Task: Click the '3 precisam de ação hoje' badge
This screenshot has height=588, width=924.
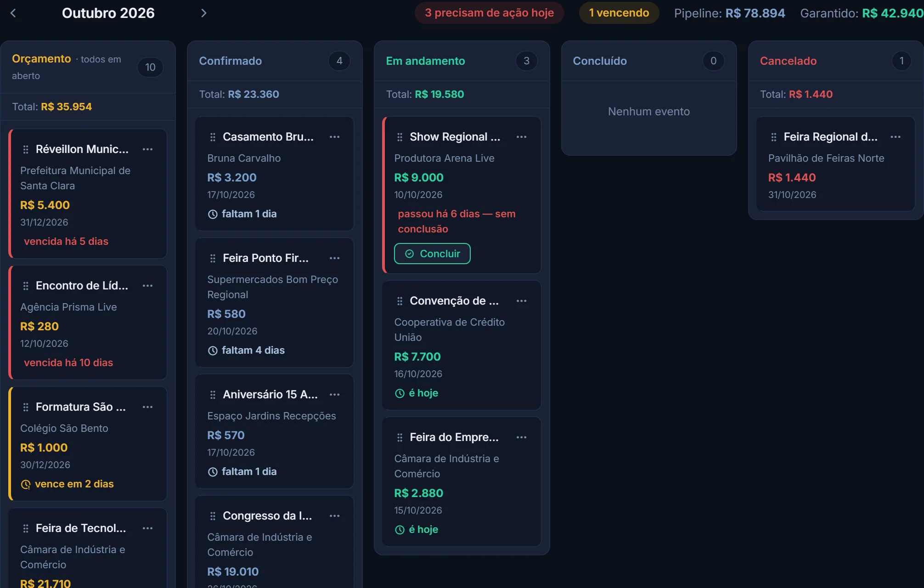Action: (489, 13)
